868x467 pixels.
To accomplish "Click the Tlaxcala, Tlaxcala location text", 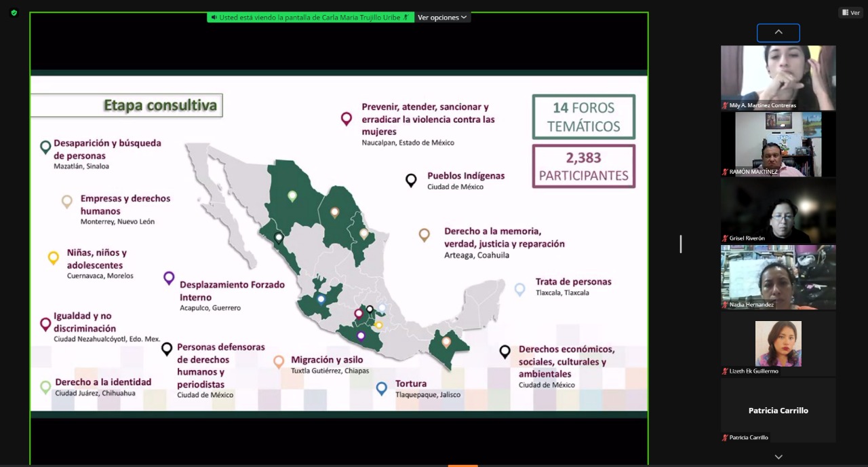I will point(562,293).
